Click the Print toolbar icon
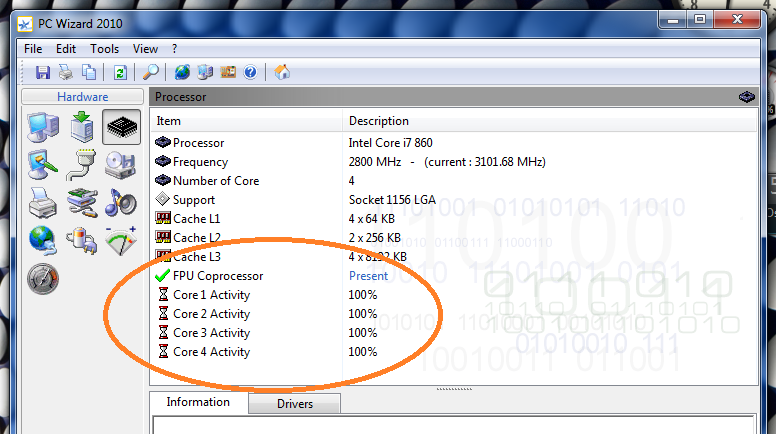780x434 pixels. coord(66,73)
